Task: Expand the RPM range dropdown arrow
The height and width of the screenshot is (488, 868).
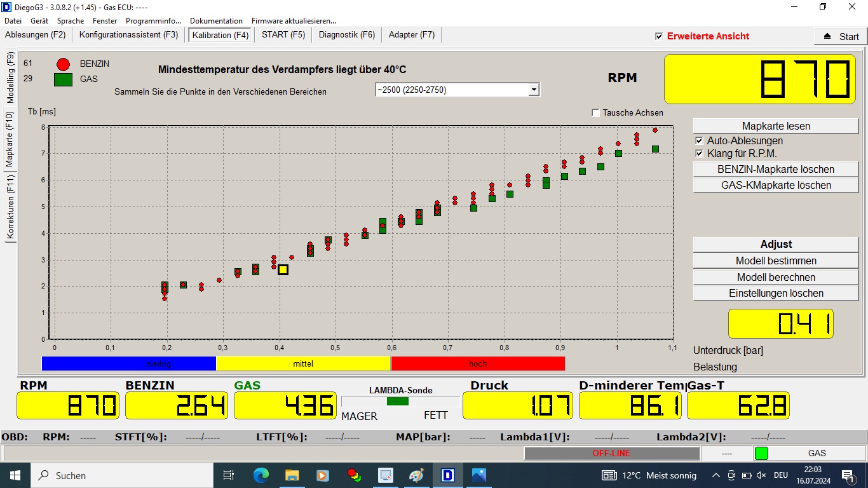Action: (x=534, y=90)
